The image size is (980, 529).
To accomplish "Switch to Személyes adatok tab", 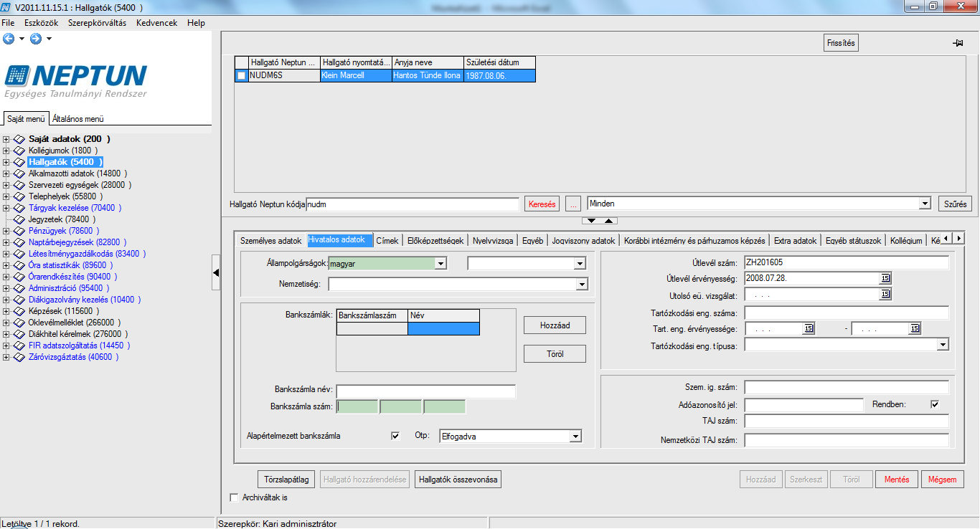I will 271,241.
